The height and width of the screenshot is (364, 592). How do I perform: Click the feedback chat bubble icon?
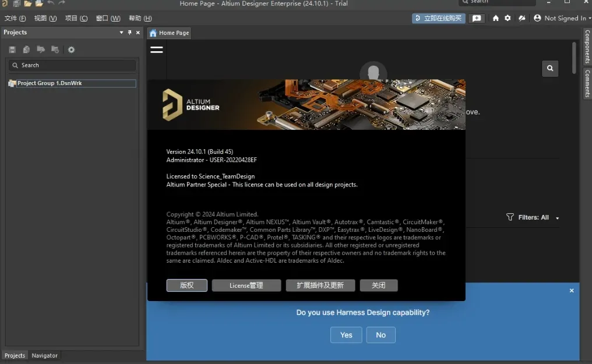[477, 18]
